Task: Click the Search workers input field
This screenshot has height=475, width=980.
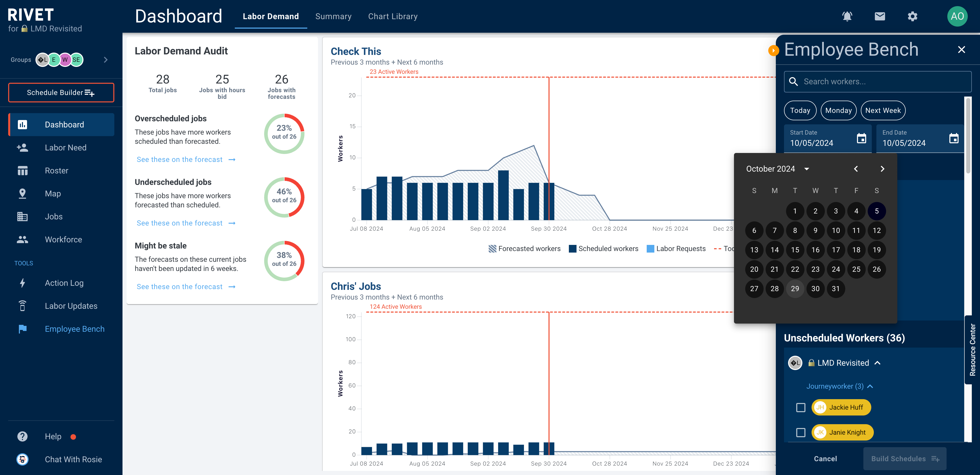Action: (x=878, y=81)
